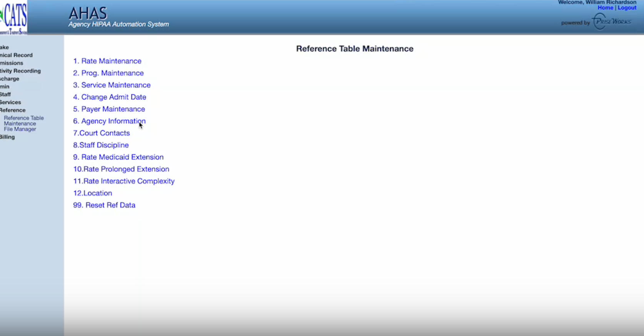Select File Manager submenu item
Viewport: 644px width, 336px height.
click(20, 129)
